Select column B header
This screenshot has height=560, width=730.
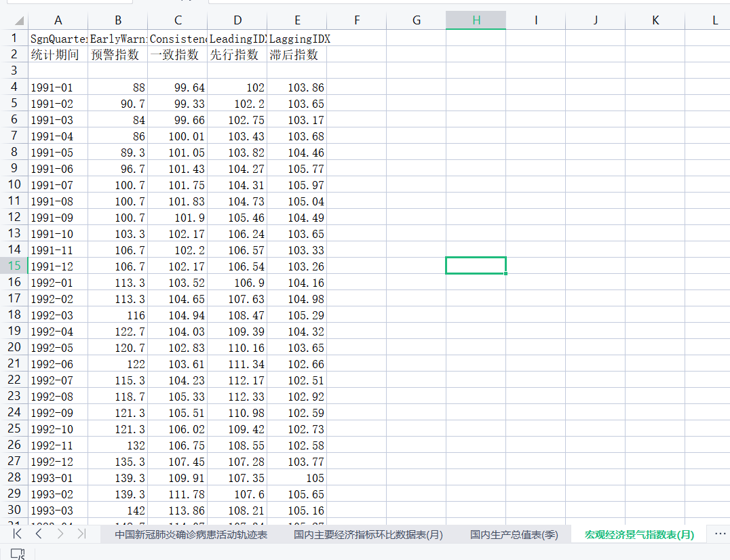(118, 20)
